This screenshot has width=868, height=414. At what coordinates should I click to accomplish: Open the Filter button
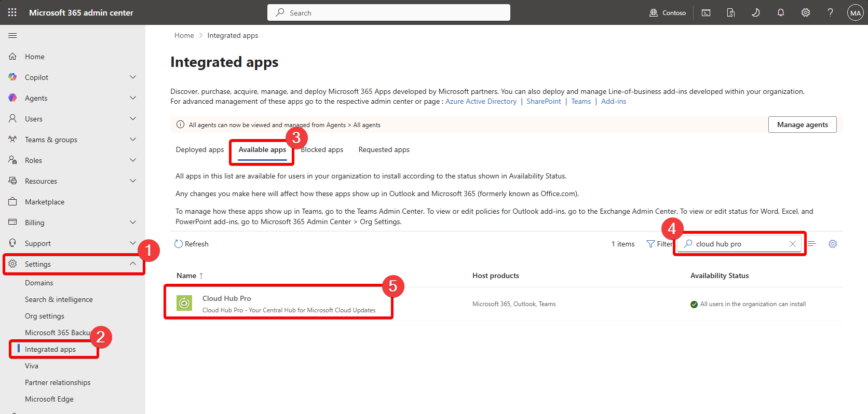(x=659, y=244)
